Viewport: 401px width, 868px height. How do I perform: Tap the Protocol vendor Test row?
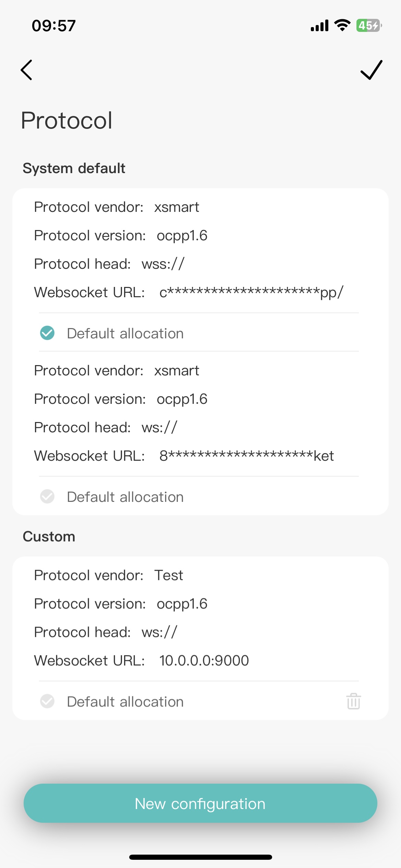pos(108,575)
